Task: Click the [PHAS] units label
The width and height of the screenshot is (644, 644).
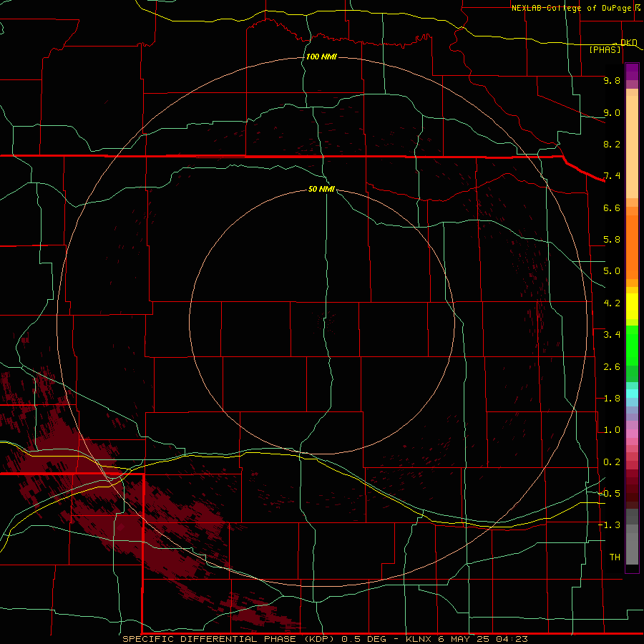Action: coord(605,49)
